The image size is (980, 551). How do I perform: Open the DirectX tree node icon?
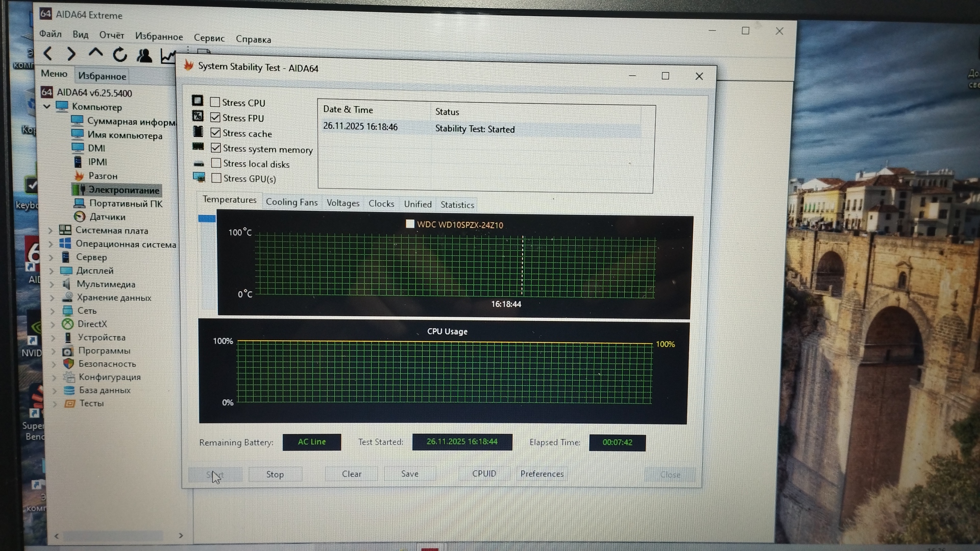click(67, 324)
